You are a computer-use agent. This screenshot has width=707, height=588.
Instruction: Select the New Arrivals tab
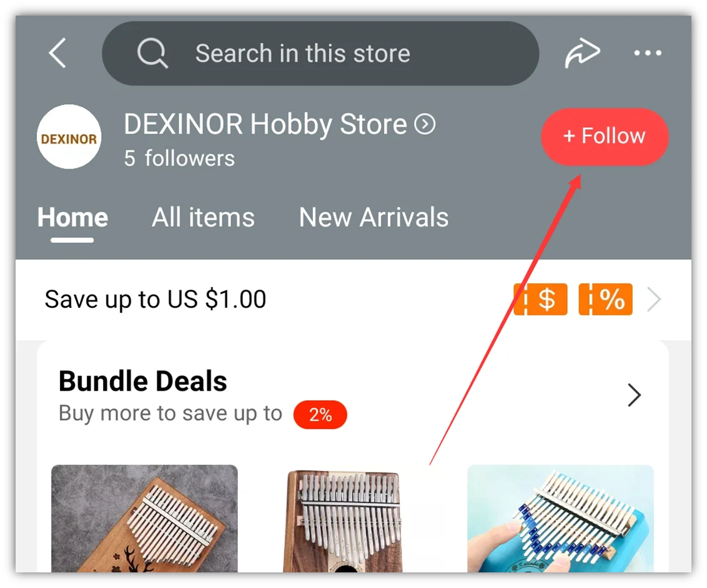(373, 218)
